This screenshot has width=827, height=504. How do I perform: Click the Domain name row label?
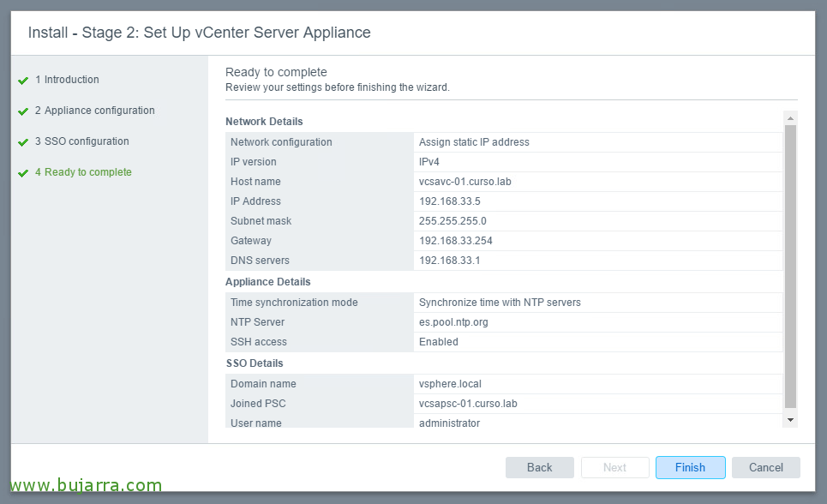263,384
